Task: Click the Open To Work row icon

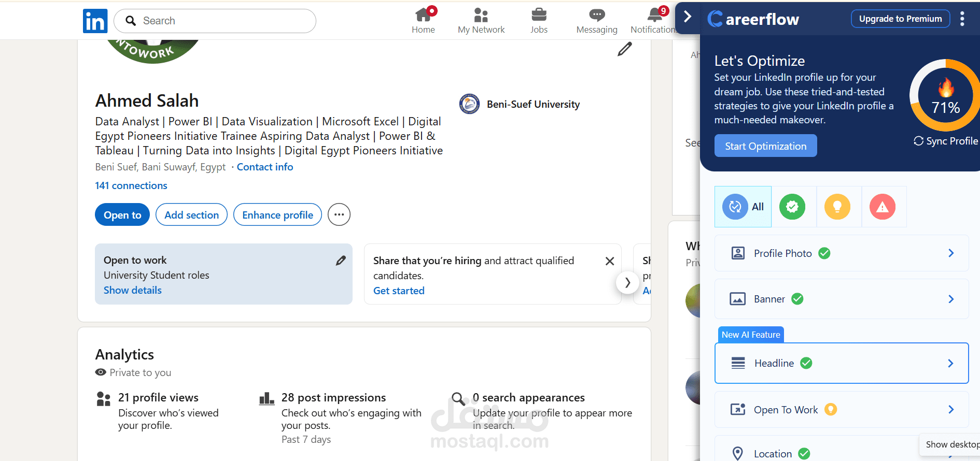Action: [738, 409]
